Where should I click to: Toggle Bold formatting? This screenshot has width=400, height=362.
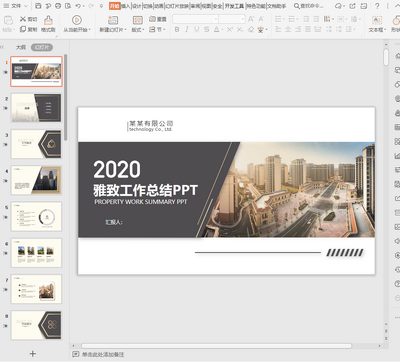click(177, 29)
